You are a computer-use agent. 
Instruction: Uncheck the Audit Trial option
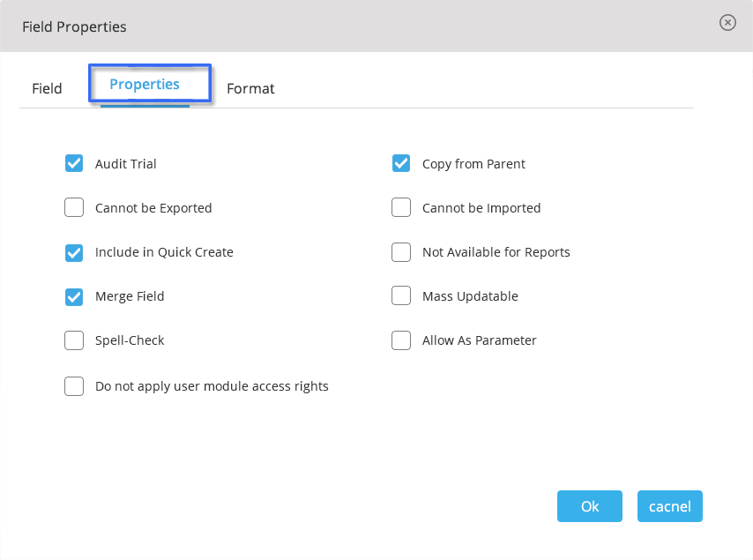tap(74, 163)
